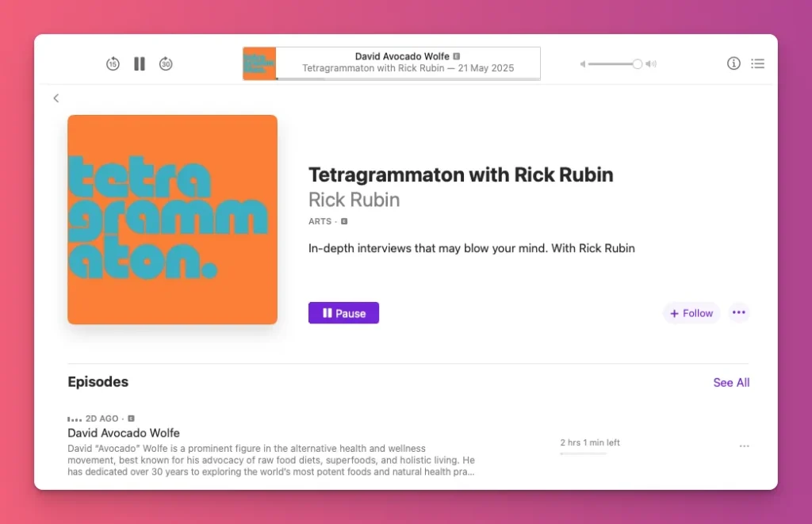Adjust the volume slider knob

(x=638, y=63)
